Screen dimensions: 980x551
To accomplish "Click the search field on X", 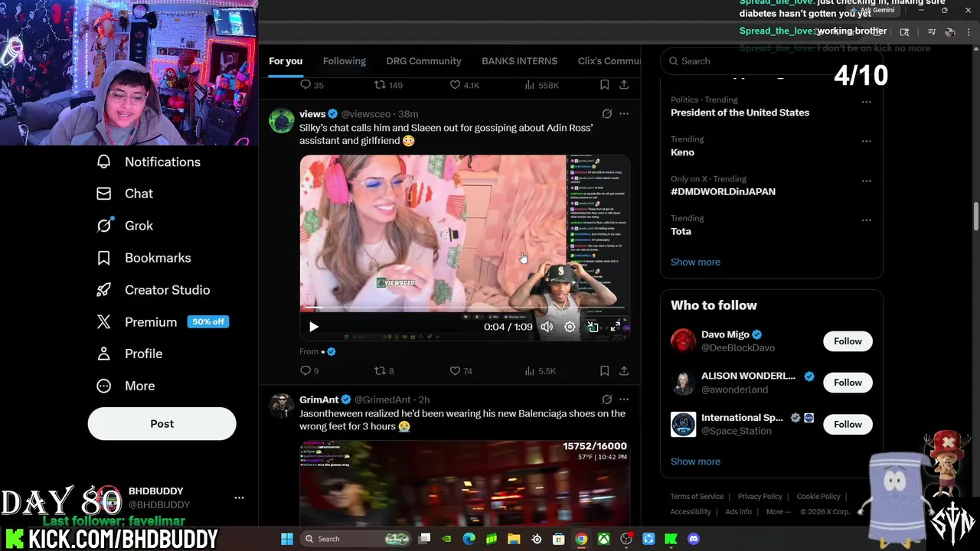I will tap(771, 61).
